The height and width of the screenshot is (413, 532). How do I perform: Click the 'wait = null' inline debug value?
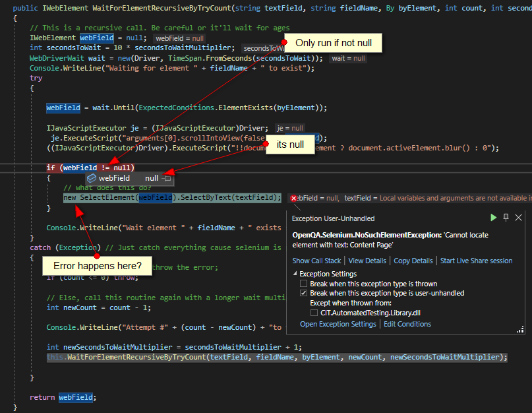pos(348,59)
